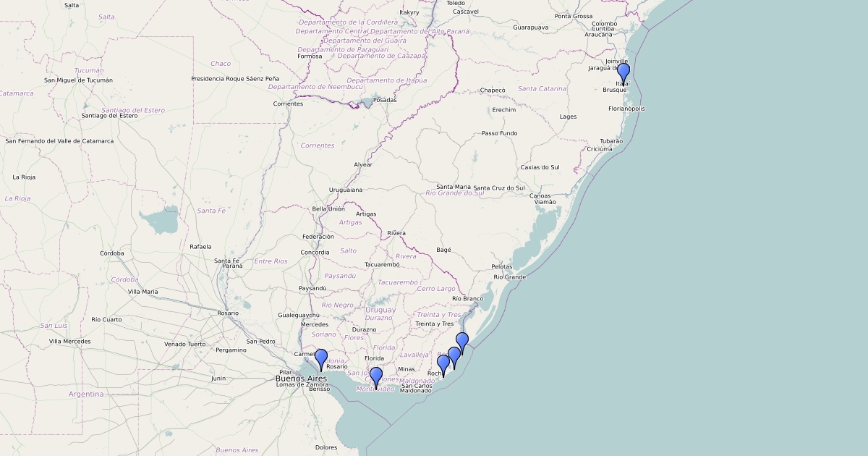
Task: Select the middle marker of the Rocha coast trio
Action: (454, 358)
